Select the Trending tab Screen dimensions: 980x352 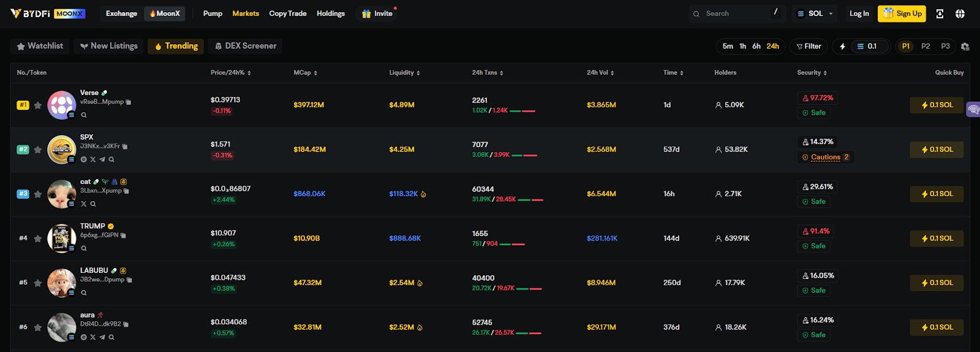tap(176, 46)
